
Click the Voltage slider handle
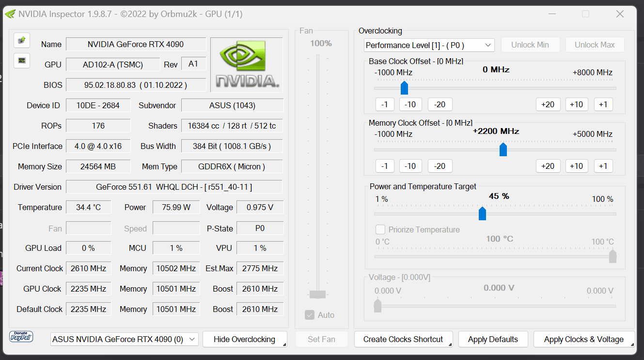(377, 306)
